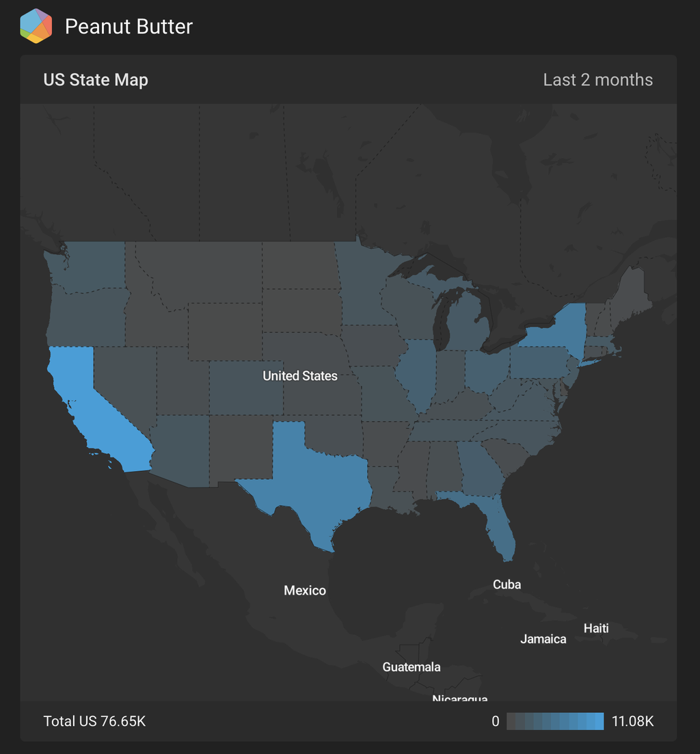Image resolution: width=700 pixels, height=754 pixels.
Task: Click the Total US 76.65K summary
Action: pyautogui.click(x=94, y=721)
